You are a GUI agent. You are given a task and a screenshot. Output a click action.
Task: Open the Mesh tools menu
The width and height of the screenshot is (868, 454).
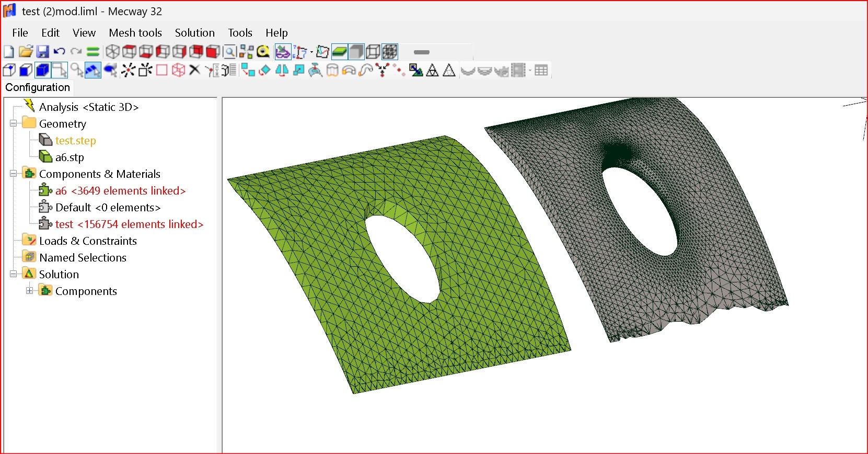tap(135, 33)
